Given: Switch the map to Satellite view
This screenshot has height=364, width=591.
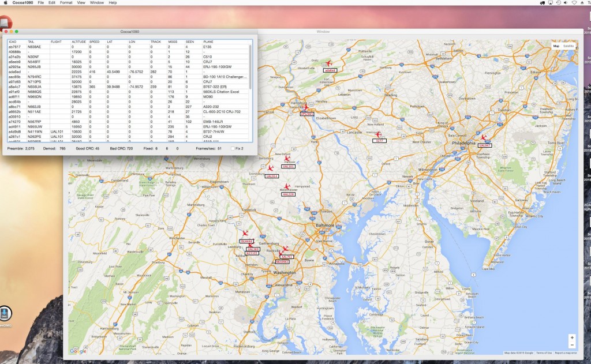Looking at the screenshot, I should [568, 46].
